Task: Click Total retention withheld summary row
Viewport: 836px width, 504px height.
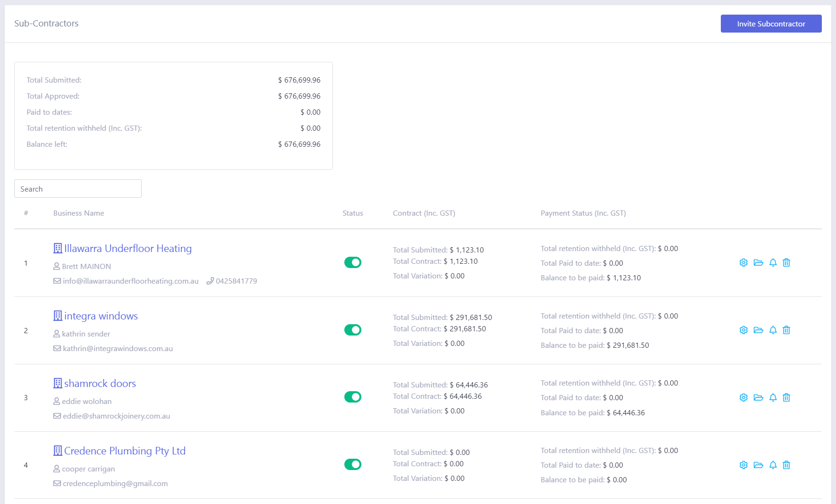Action: tap(173, 128)
